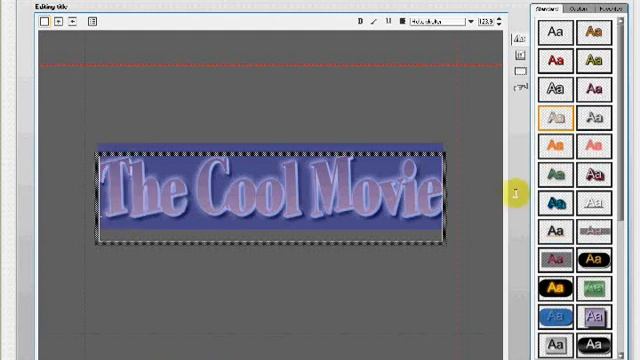Image resolution: width=640 pixels, height=360 pixels.
Task: Apply the teal blue Aa look
Action: point(556,203)
